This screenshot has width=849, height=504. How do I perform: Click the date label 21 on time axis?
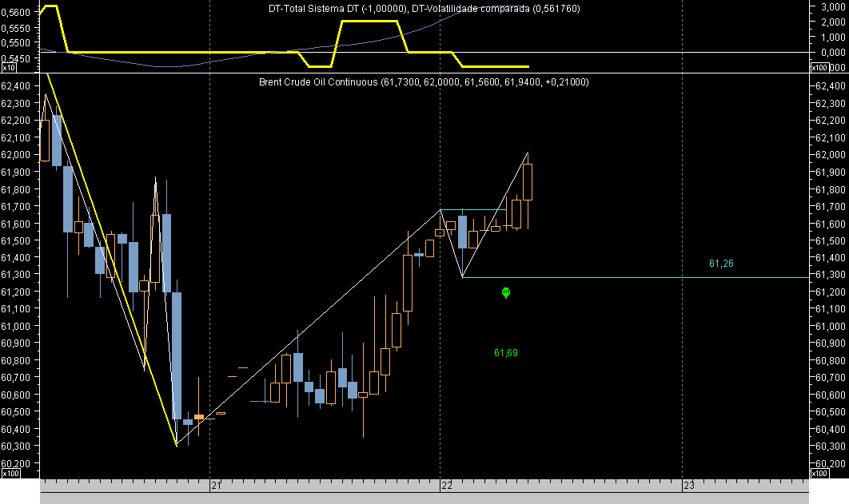coord(216,486)
